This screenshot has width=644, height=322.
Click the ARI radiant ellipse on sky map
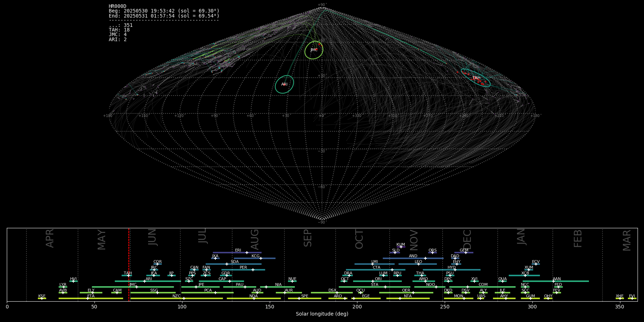click(x=284, y=84)
